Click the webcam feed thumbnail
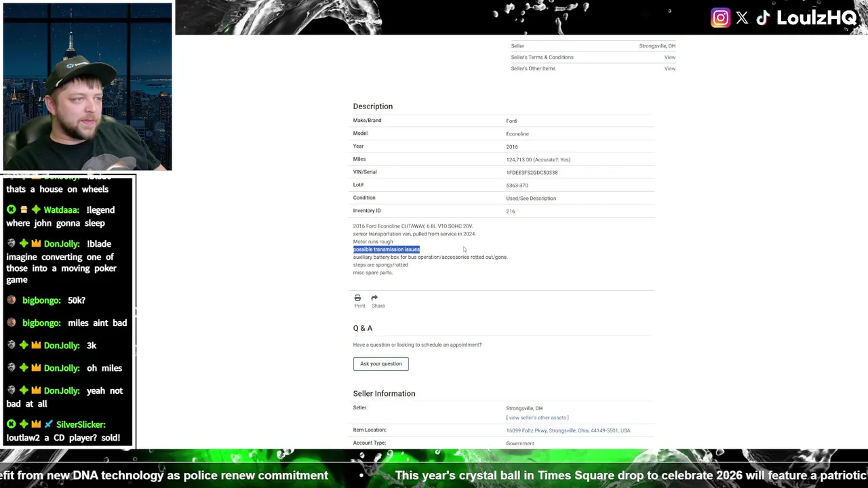This screenshot has width=868, height=488. [87, 87]
